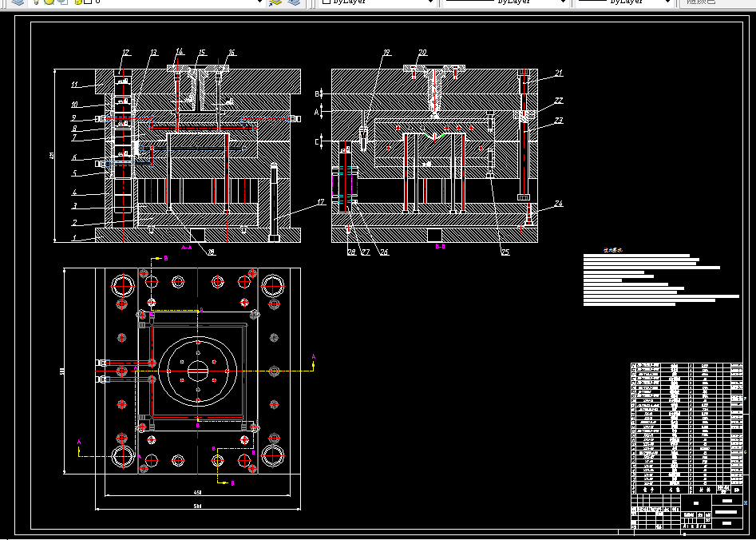Select the A-A section view label
Image resolution: width=756 pixels, height=540 pixels.
187,247
